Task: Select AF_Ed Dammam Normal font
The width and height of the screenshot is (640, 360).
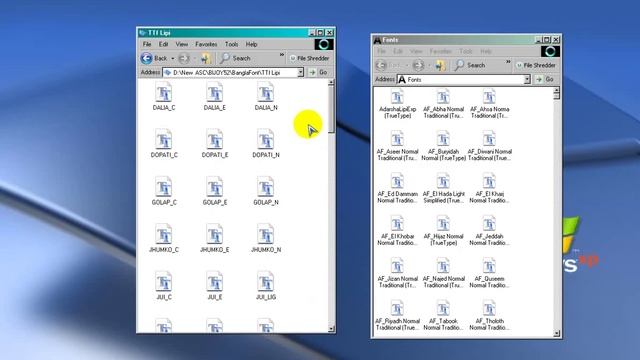Action: tap(397, 189)
